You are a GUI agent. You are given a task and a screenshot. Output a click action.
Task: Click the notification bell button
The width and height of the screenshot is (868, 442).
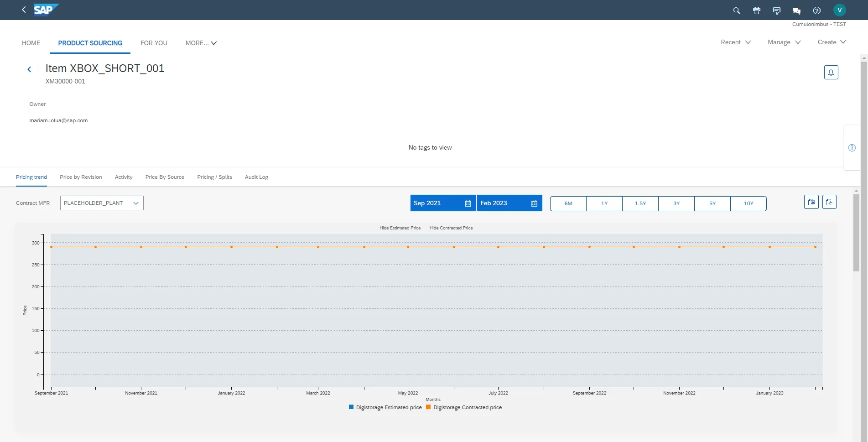click(x=831, y=72)
